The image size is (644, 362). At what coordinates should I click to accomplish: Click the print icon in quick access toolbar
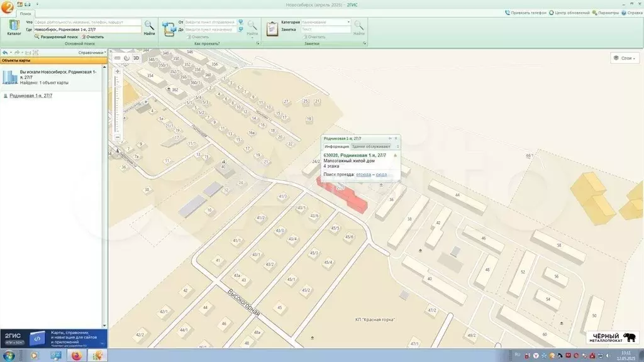point(28,4)
